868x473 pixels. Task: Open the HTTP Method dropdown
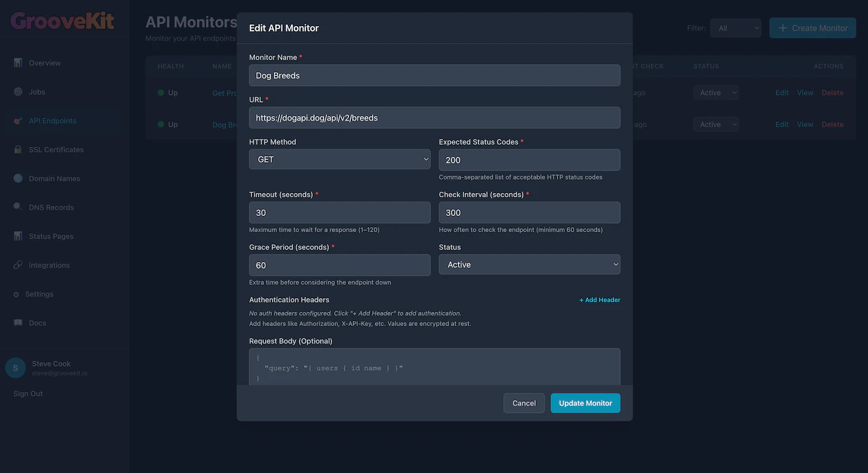[339, 159]
